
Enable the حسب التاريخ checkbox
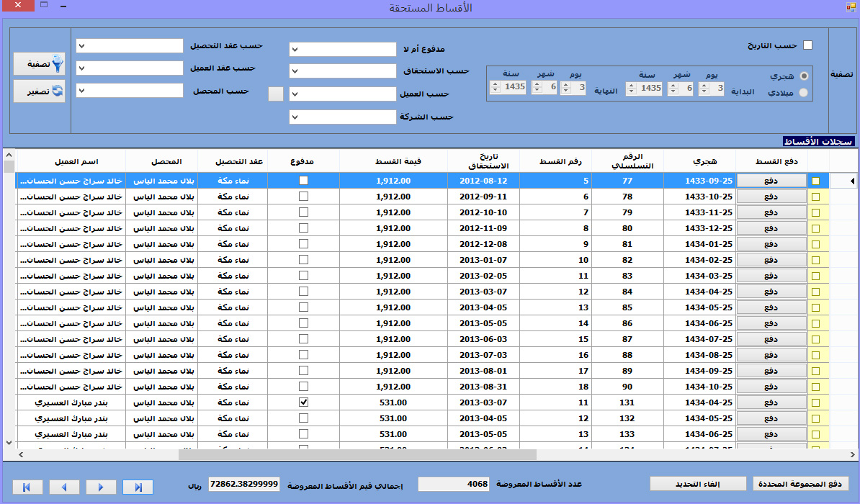pyautogui.click(x=807, y=45)
